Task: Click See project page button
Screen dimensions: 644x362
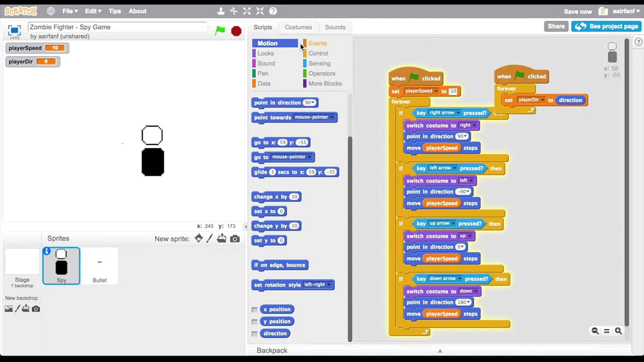Action: [x=606, y=26]
